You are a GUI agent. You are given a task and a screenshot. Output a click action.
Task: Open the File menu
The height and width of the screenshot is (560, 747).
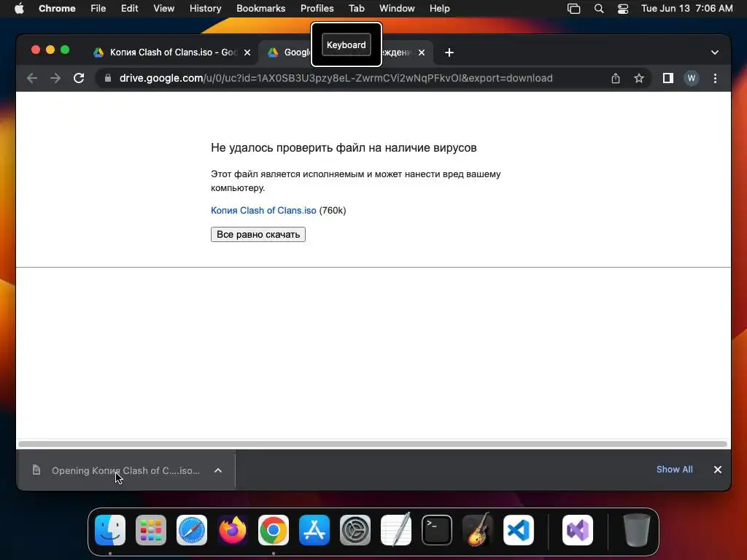pyautogui.click(x=98, y=9)
